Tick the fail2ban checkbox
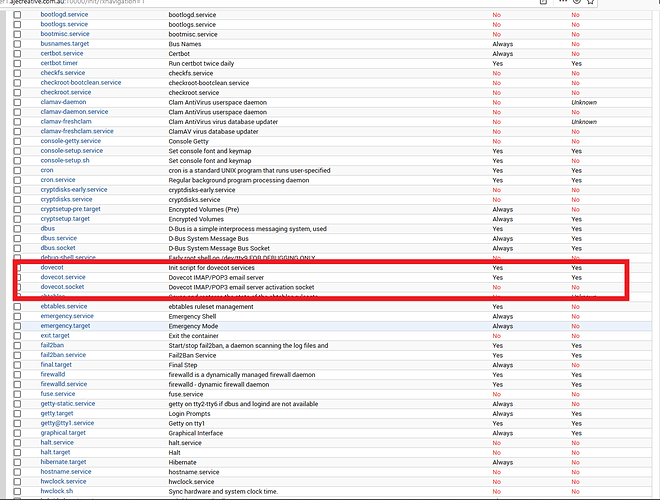 (x=17, y=346)
